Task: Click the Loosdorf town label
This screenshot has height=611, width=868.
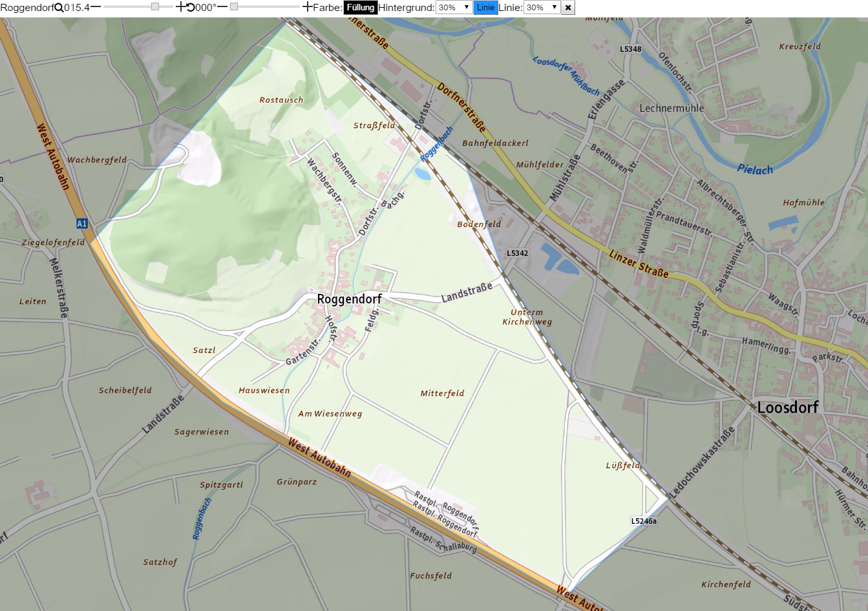Action: click(788, 408)
